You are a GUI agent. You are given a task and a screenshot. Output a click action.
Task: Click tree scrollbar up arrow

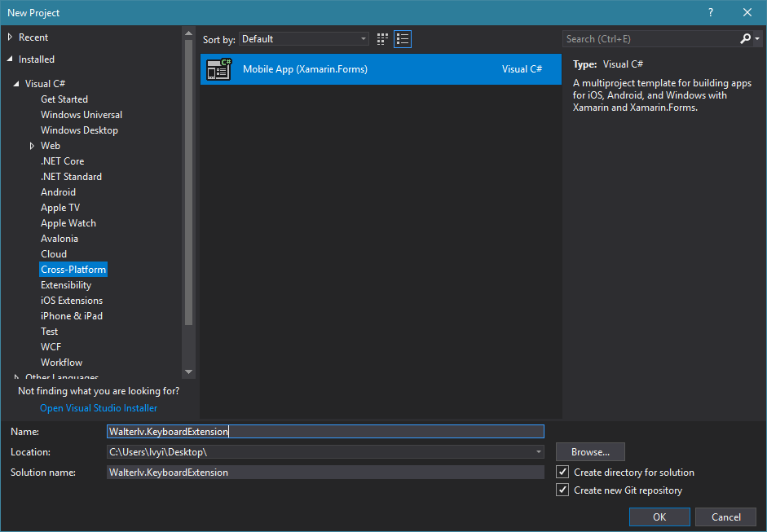[188, 33]
